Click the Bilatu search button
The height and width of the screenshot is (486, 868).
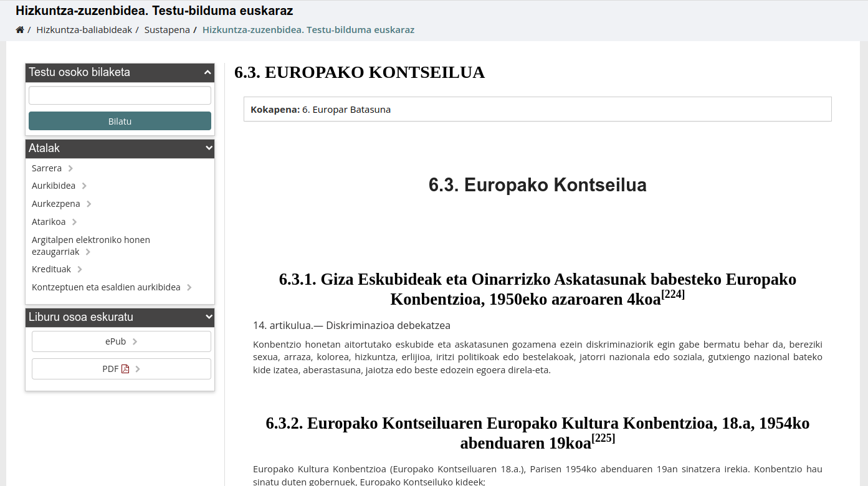pos(120,121)
